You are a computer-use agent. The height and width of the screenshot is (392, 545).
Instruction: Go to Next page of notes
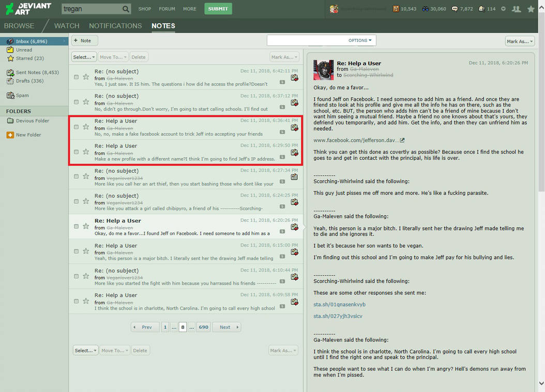click(x=226, y=327)
